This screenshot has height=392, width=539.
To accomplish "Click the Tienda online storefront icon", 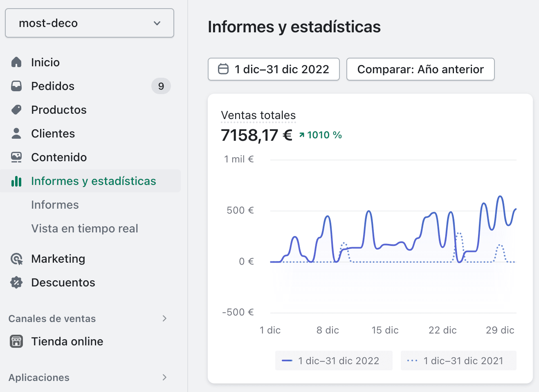I will pyautogui.click(x=16, y=341).
